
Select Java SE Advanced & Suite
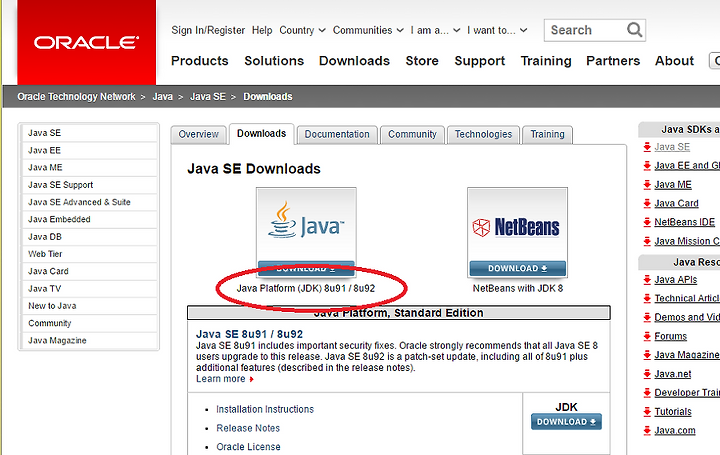[x=89, y=202]
